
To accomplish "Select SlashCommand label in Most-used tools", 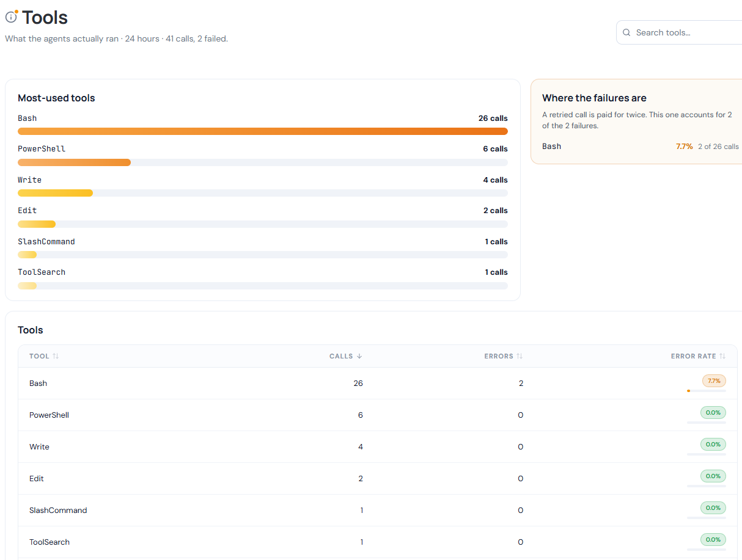I will point(46,241).
